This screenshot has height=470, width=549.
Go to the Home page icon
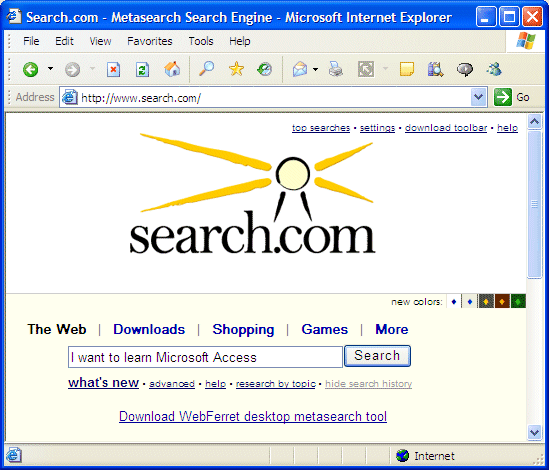point(172,69)
